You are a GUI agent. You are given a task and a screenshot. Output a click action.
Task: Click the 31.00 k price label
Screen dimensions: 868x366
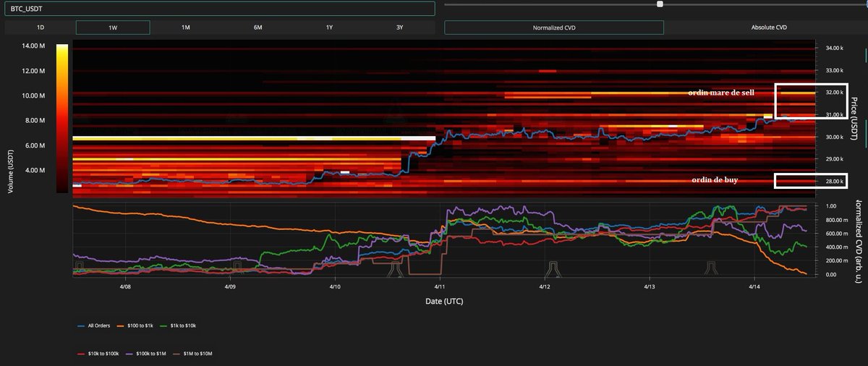(x=834, y=115)
